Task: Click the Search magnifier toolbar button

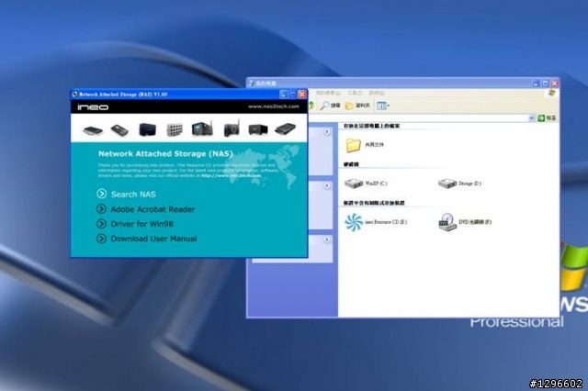Action: coord(330,106)
